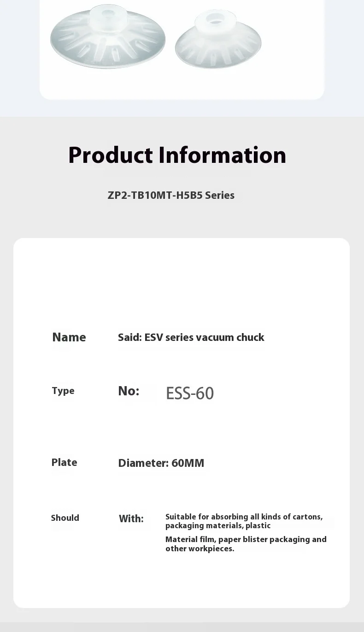This screenshot has width=364, height=632.
Task: Click the Diameter: label text
Action: click(143, 463)
